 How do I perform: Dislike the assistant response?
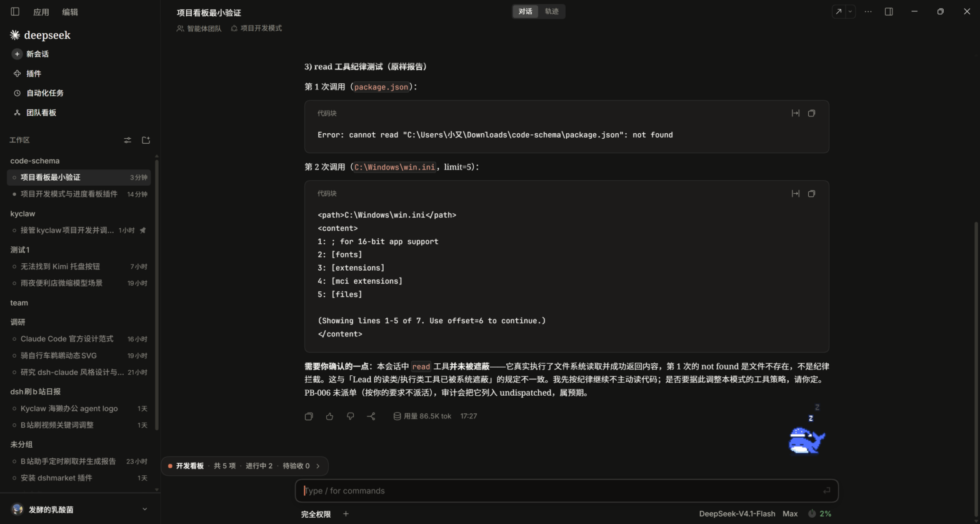click(x=350, y=416)
